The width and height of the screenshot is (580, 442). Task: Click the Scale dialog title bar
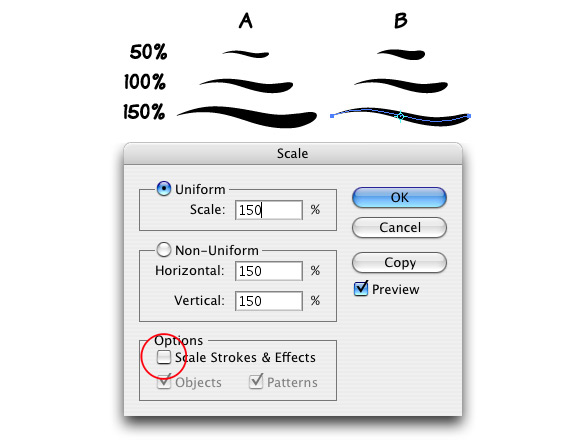293,153
